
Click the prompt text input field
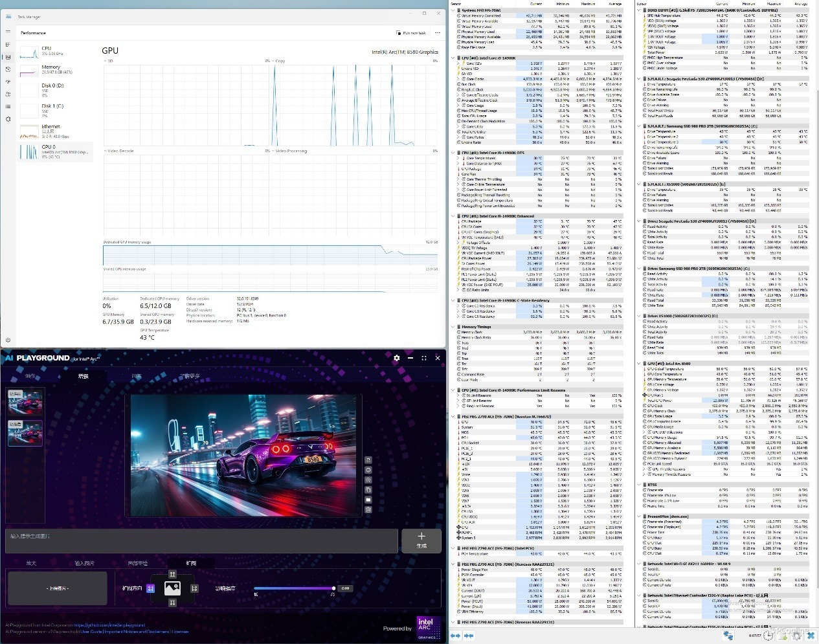pyautogui.click(x=202, y=540)
